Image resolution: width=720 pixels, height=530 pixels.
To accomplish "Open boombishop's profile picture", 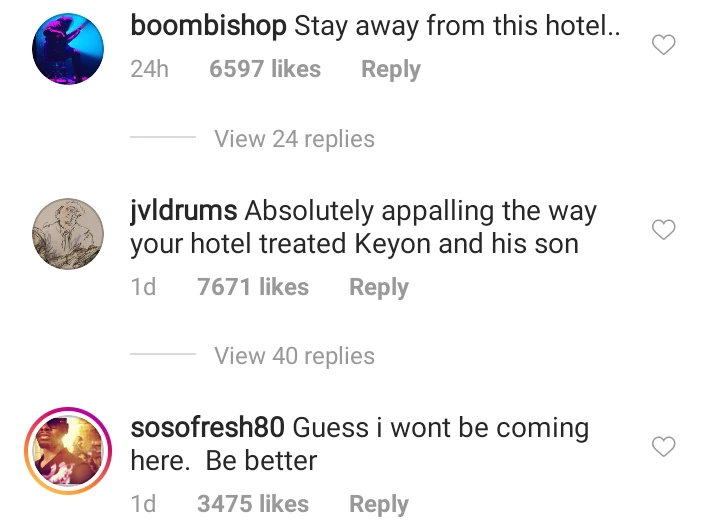I will click(x=68, y=49).
